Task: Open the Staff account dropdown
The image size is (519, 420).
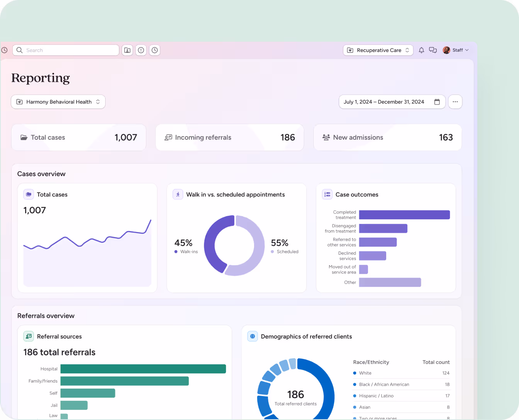Action: click(x=456, y=50)
